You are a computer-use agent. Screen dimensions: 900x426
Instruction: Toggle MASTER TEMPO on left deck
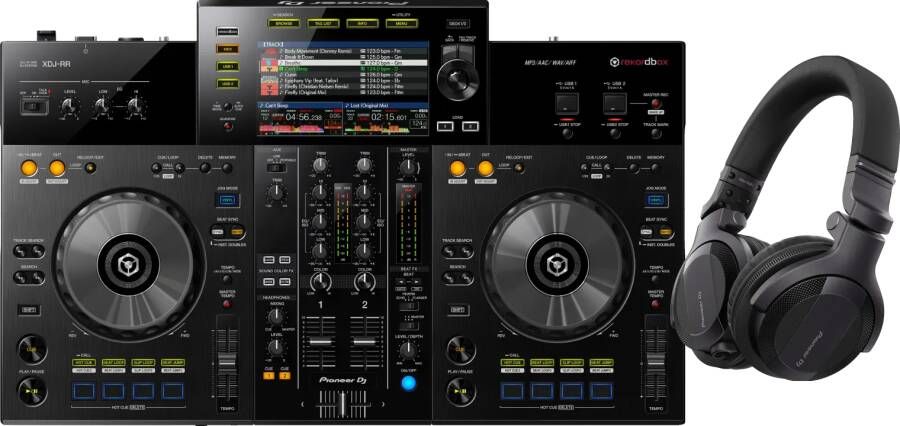pyautogui.click(x=228, y=304)
